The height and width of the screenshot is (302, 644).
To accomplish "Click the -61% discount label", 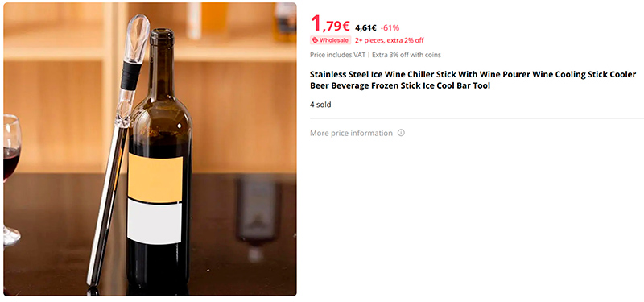I will coord(390,28).
